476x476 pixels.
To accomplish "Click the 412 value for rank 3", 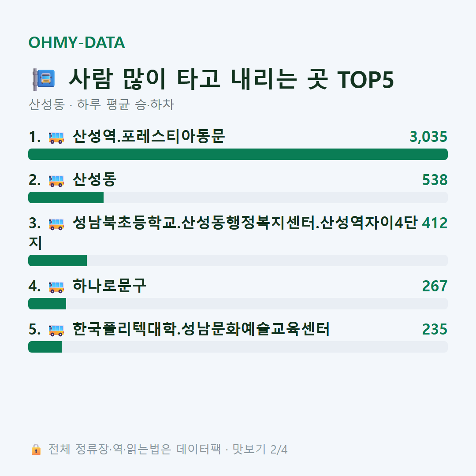I will [x=435, y=223].
